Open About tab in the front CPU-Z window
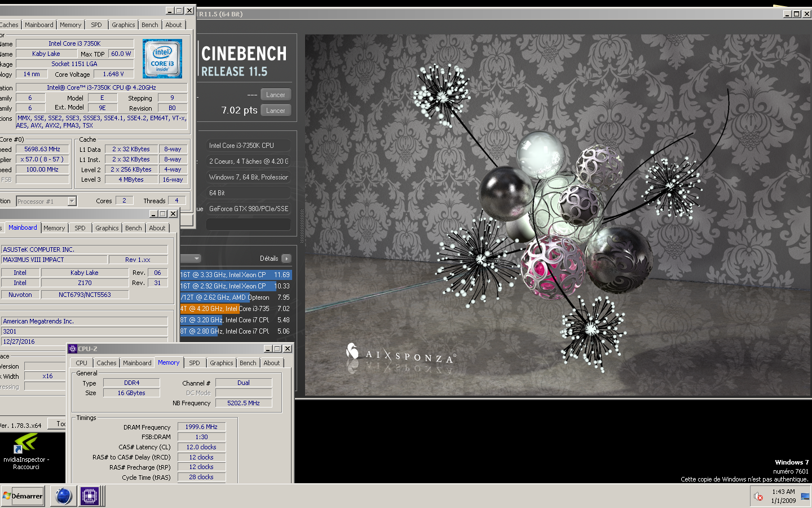Viewport: 812px width, 508px height. point(271,363)
